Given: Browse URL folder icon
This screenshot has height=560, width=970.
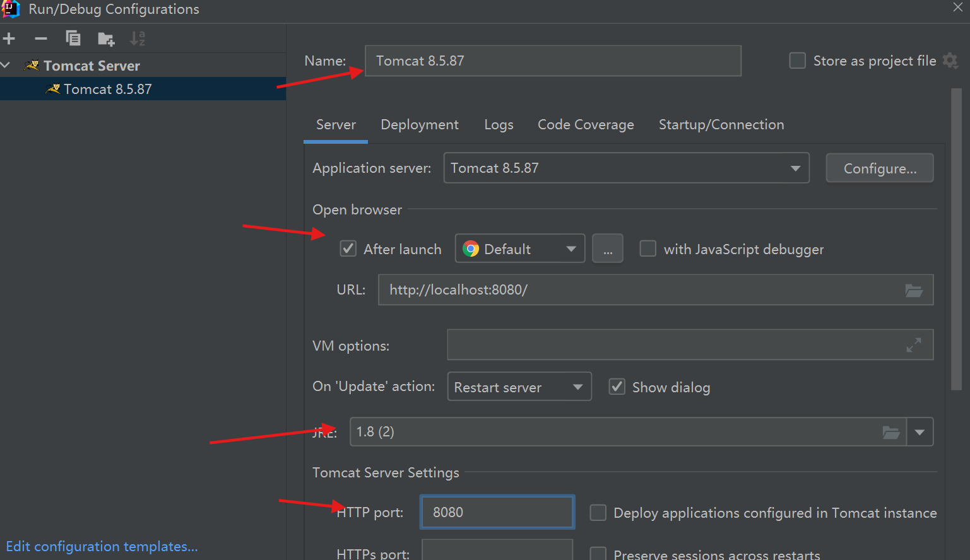Looking at the screenshot, I should (x=914, y=290).
